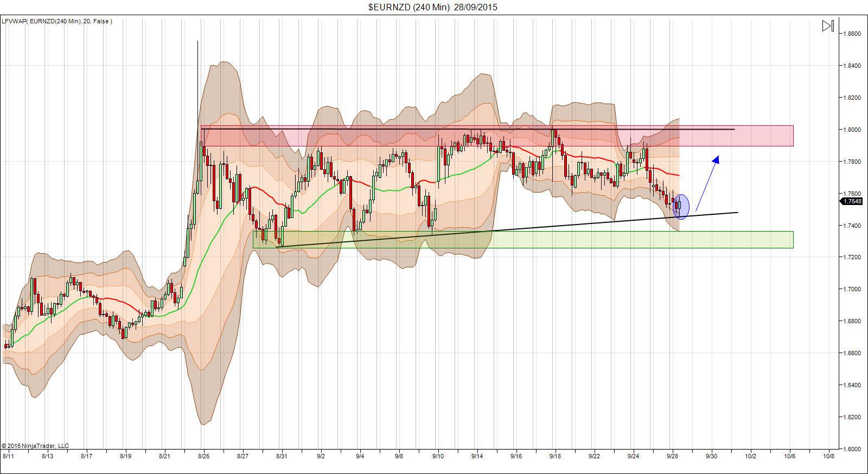Screen dimensions: 868x474
Task: Click the 8/21 date axis label
Action: coord(164,456)
